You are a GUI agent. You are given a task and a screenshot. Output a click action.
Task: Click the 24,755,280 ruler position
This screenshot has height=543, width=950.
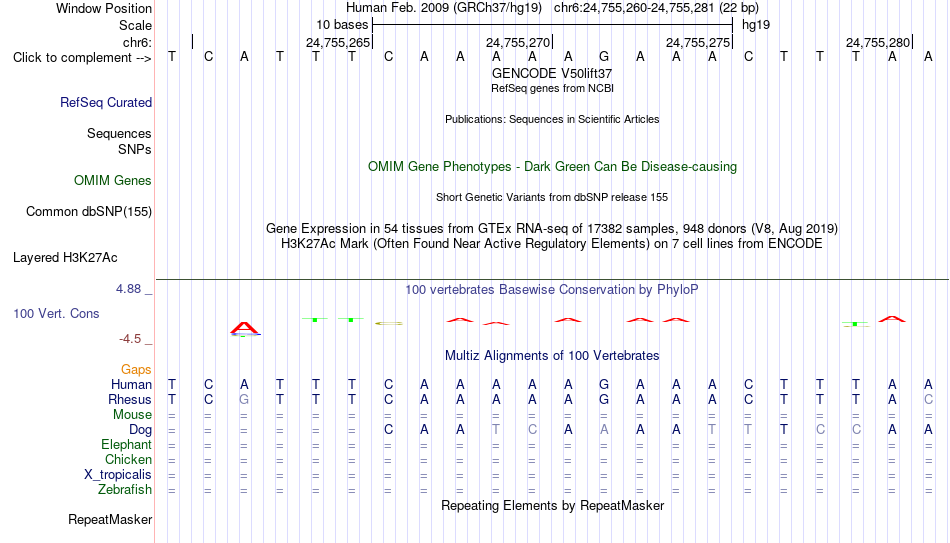878,42
